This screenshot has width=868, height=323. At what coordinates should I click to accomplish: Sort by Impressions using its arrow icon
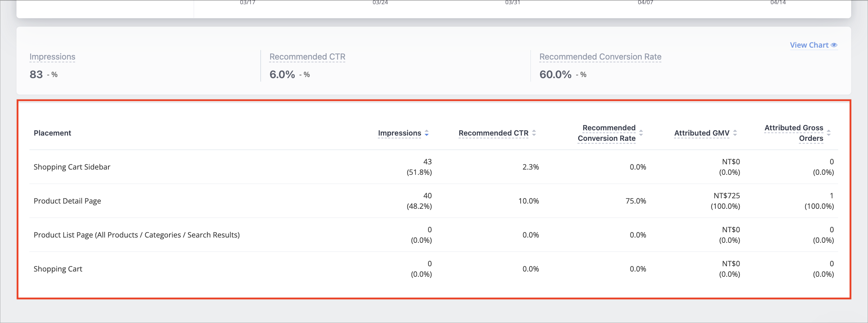tap(427, 133)
